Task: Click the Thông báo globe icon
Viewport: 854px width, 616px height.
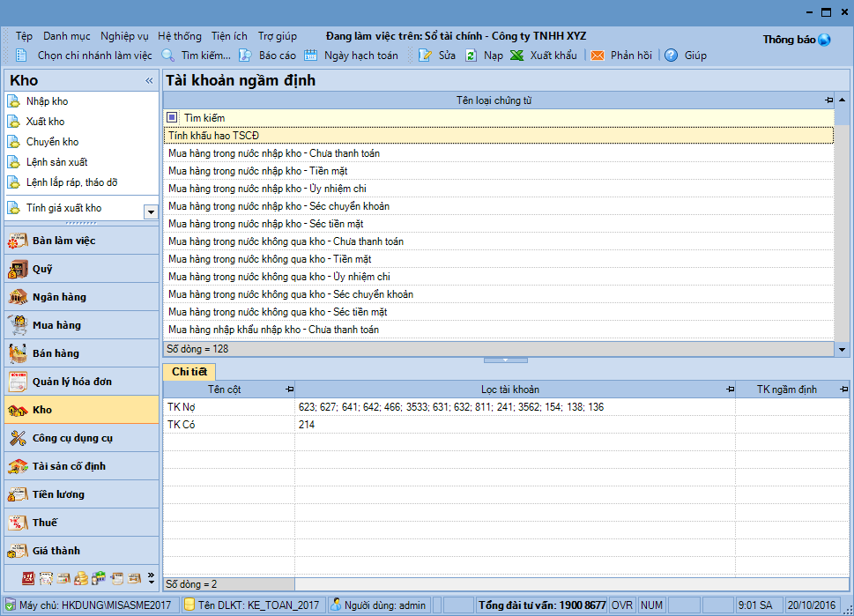Action: click(x=824, y=40)
